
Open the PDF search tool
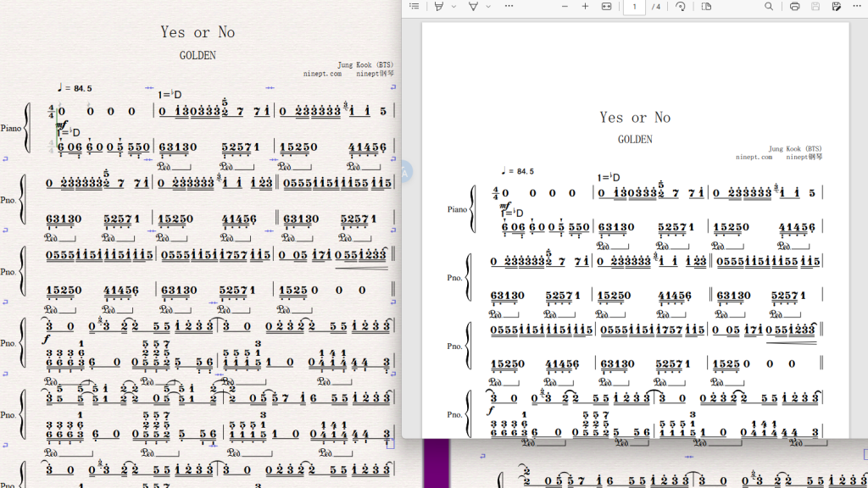pyautogui.click(x=769, y=7)
